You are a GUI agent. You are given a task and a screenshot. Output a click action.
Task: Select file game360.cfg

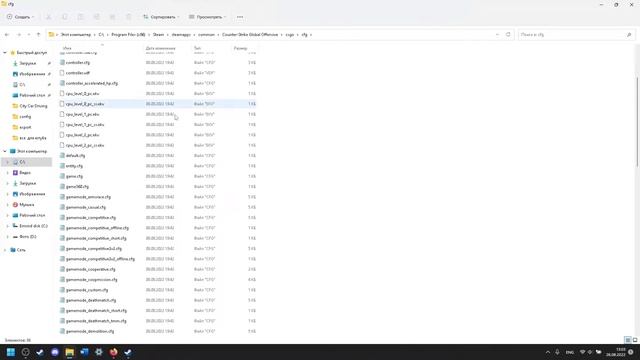(77, 187)
